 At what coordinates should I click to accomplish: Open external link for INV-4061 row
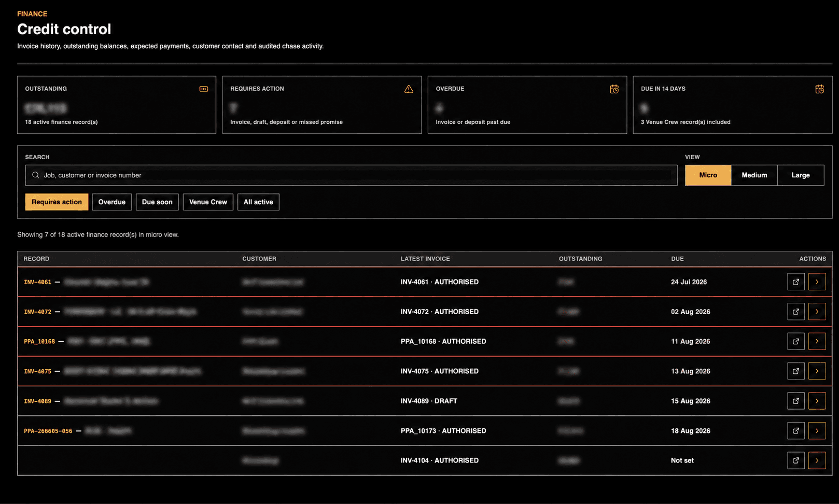coord(796,282)
